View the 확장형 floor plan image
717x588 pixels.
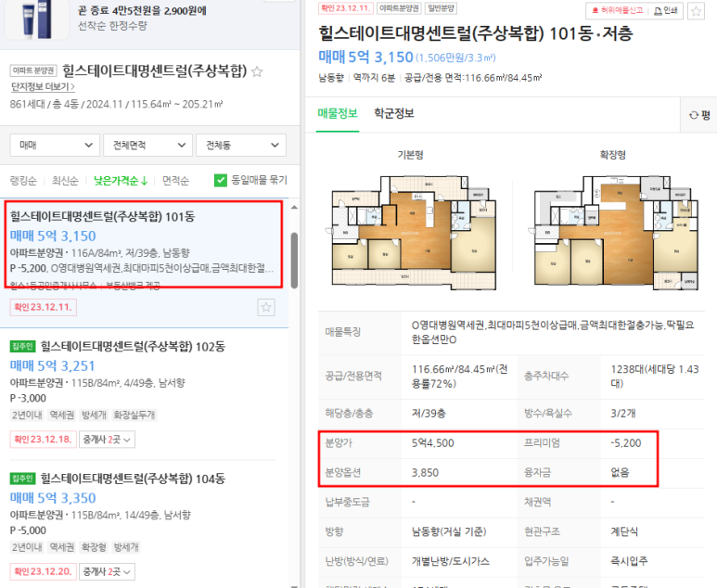coord(614,233)
